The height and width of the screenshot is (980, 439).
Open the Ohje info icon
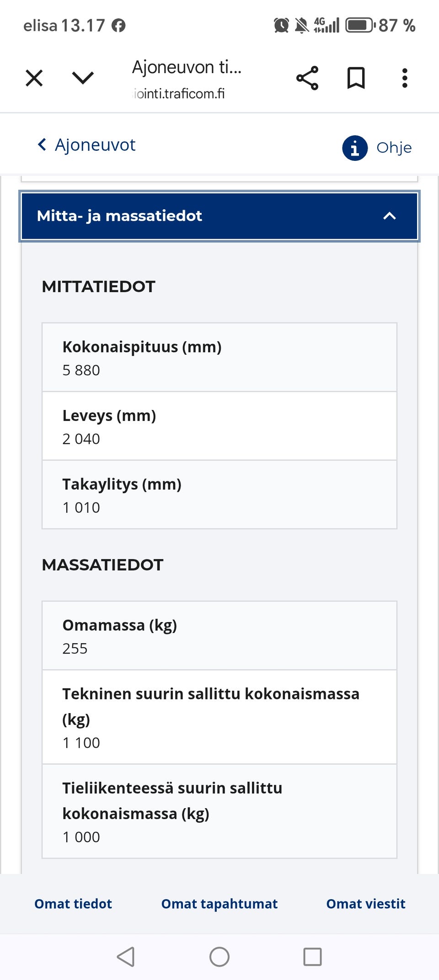coord(355,148)
